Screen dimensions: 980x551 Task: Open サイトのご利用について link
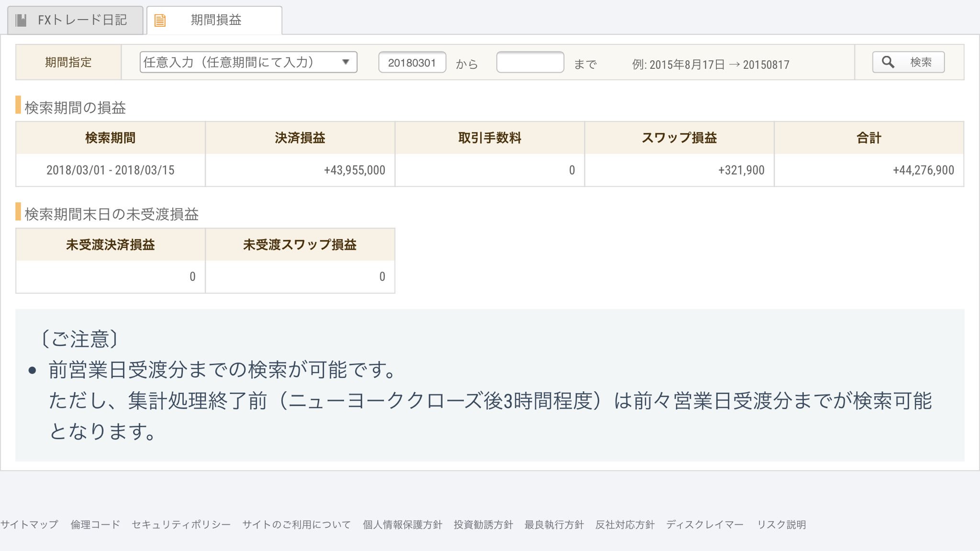pos(296,525)
